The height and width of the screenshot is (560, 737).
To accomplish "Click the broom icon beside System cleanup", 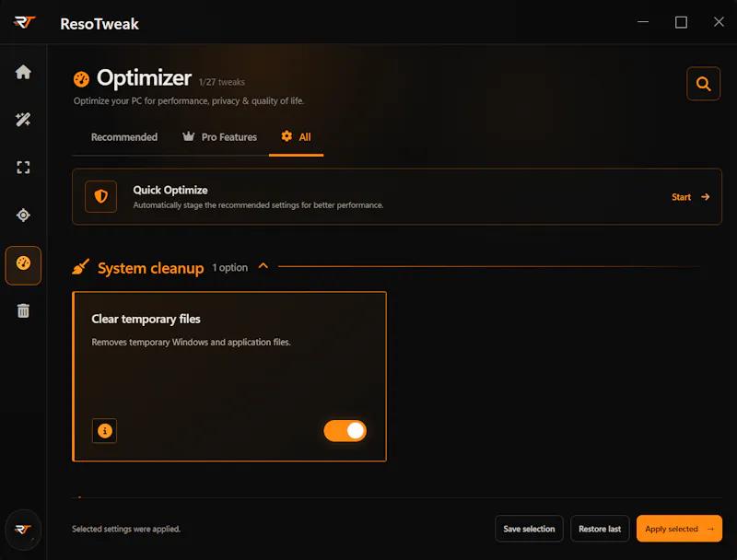I will 81,267.
